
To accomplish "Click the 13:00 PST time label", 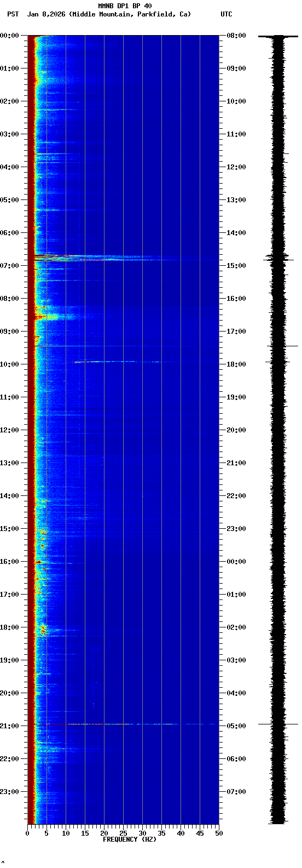I will (9, 463).
